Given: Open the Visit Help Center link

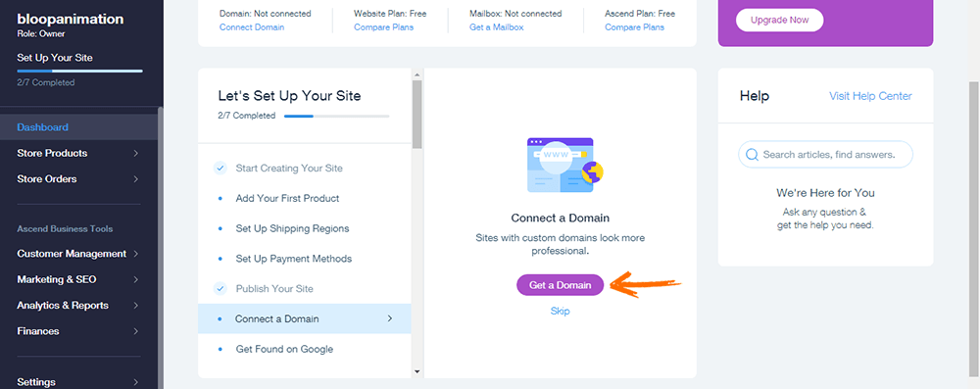Looking at the screenshot, I should [x=870, y=96].
